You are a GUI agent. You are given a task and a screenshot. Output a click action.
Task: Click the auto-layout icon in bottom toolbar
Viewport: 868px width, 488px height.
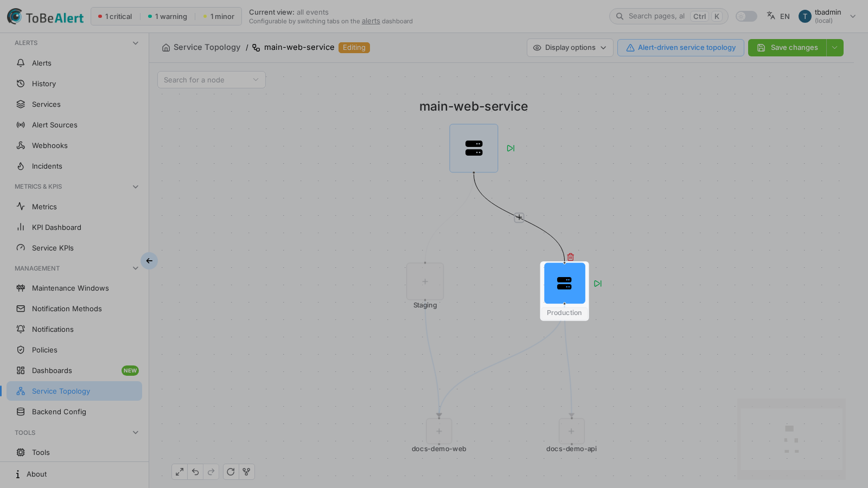click(x=246, y=472)
